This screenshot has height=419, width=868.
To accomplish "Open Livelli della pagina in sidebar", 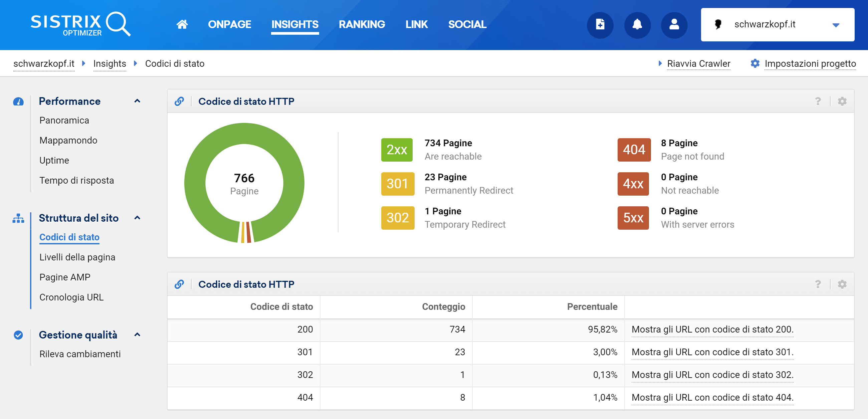I will pos(77,257).
